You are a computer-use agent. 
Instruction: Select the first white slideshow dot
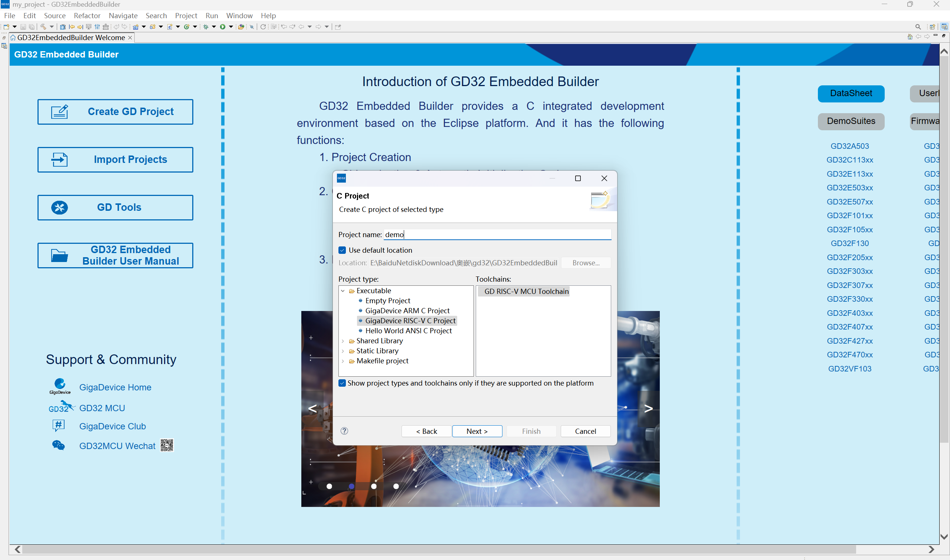click(330, 486)
